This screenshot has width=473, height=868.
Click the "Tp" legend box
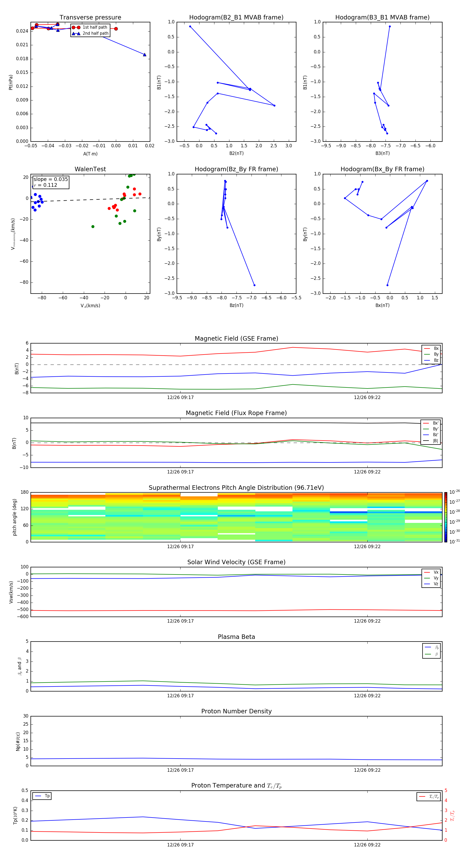(42, 796)
